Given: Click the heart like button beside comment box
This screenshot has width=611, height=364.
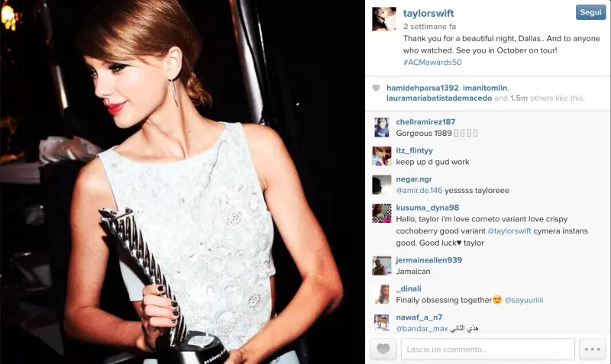Looking at the screenshot, I should coord(383,349).
